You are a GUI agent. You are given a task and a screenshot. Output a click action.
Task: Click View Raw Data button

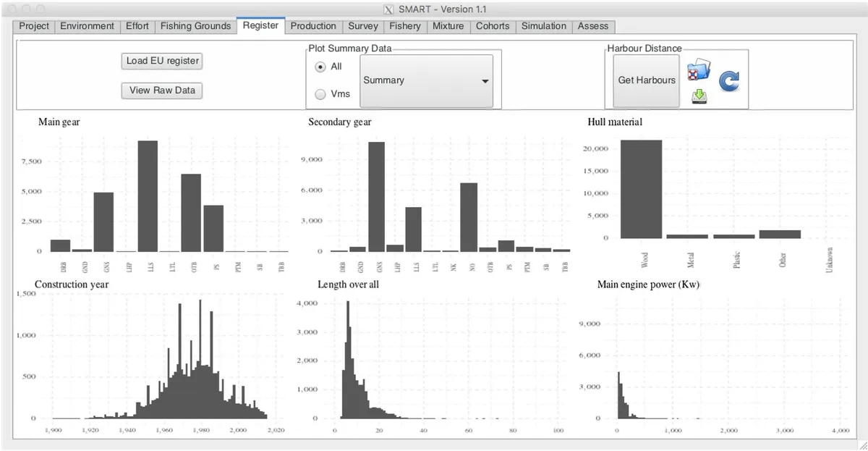162,90
